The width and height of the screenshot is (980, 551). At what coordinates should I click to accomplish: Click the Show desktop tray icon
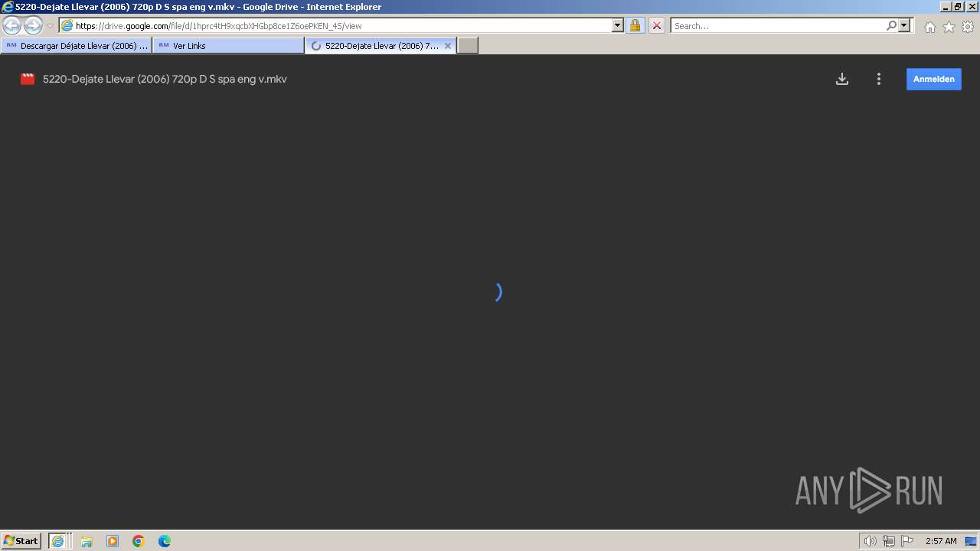click(971, 541)
